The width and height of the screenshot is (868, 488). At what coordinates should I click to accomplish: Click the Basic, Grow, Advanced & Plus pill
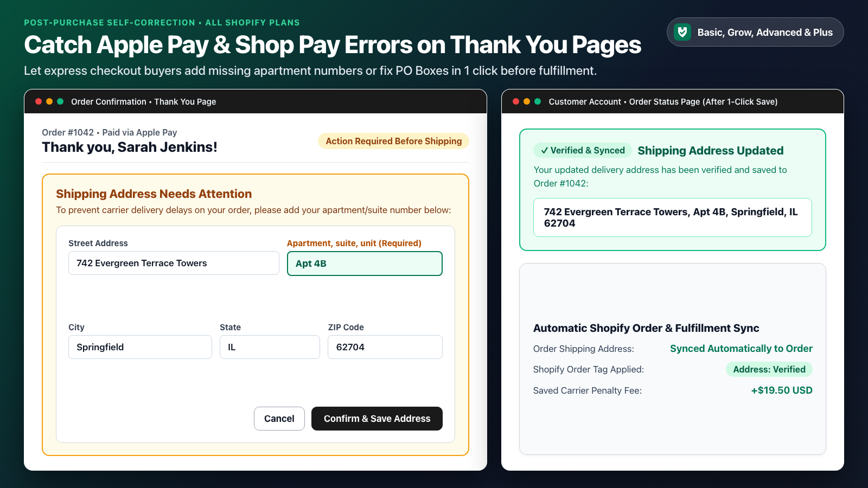(755, 32)
